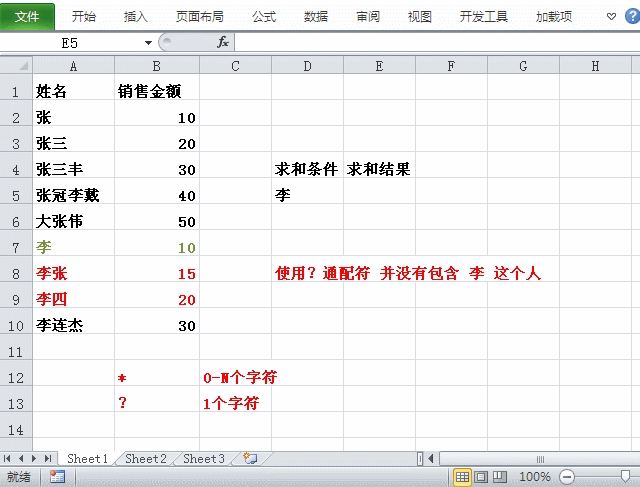Open the 页面布局 ribbon tab
Screen dimensions: 640x487
pos(200,17)
